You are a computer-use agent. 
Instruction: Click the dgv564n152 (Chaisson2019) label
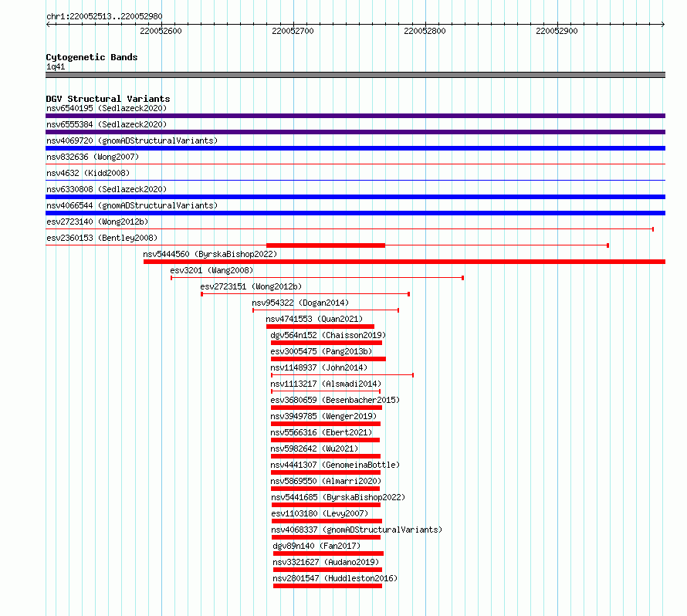click(x=328, y=335)
